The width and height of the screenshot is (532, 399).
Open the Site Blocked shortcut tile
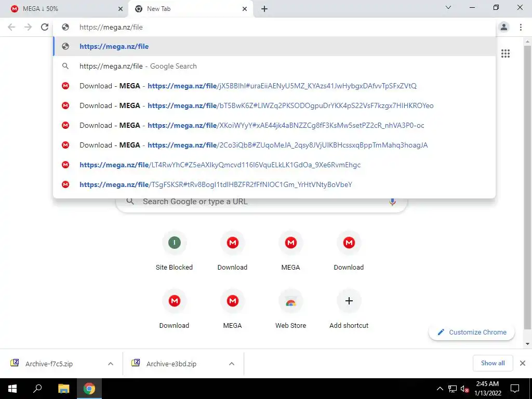coord(174,251)
